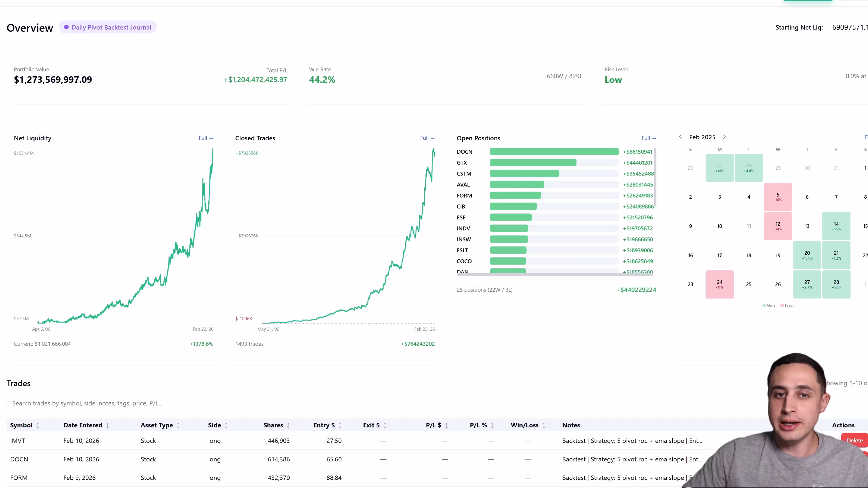Select calendar day 27 with +2.7% win
The image size is (868, 488).
pyautogui.click(x=807, y=284)
